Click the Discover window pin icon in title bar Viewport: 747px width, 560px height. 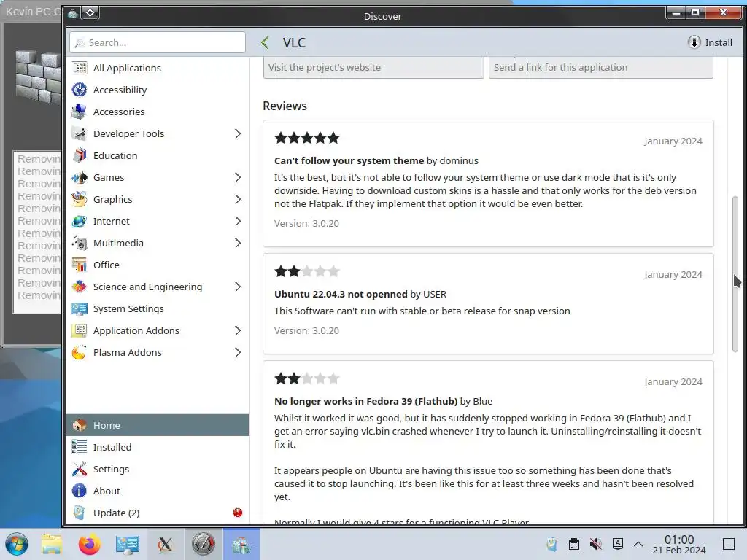[x=90, y=13]
